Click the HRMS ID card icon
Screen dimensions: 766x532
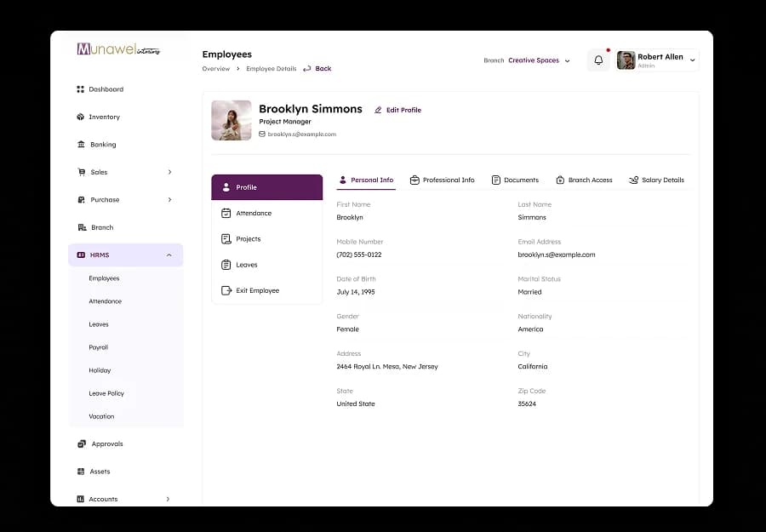click(x=81, y=255)
